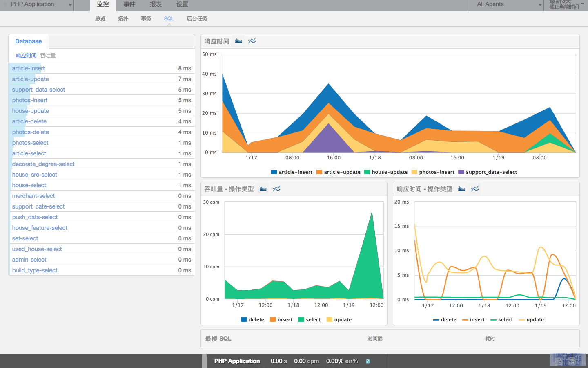This screenshot has height=368, width=588.
Task: Open article-select SQL entry
Action: coord(102,153)
